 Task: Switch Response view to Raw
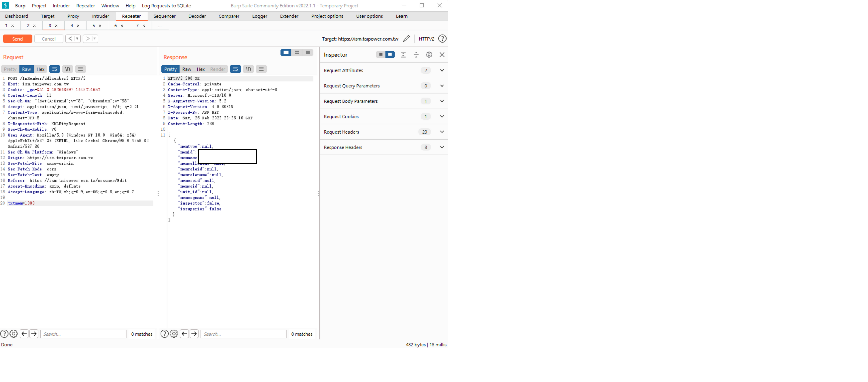(187, 69)
